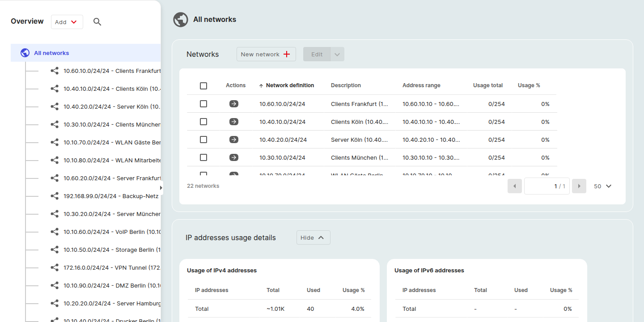Check the box for network 10.40.10.0/24/24
The width and height of the screenshot is (644, 322).
point(203,122)
